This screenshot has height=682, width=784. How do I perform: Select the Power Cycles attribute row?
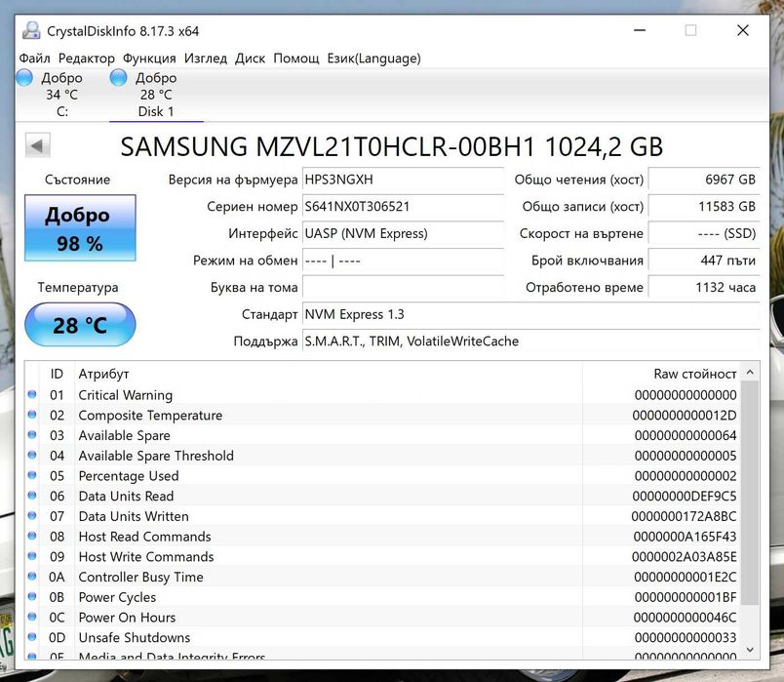(382, 597)
